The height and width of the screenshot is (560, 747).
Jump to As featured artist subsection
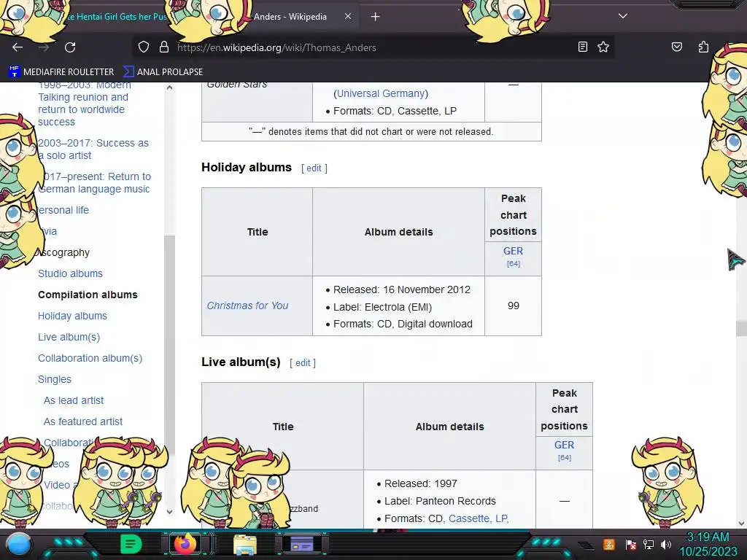(x=83, y=421)
